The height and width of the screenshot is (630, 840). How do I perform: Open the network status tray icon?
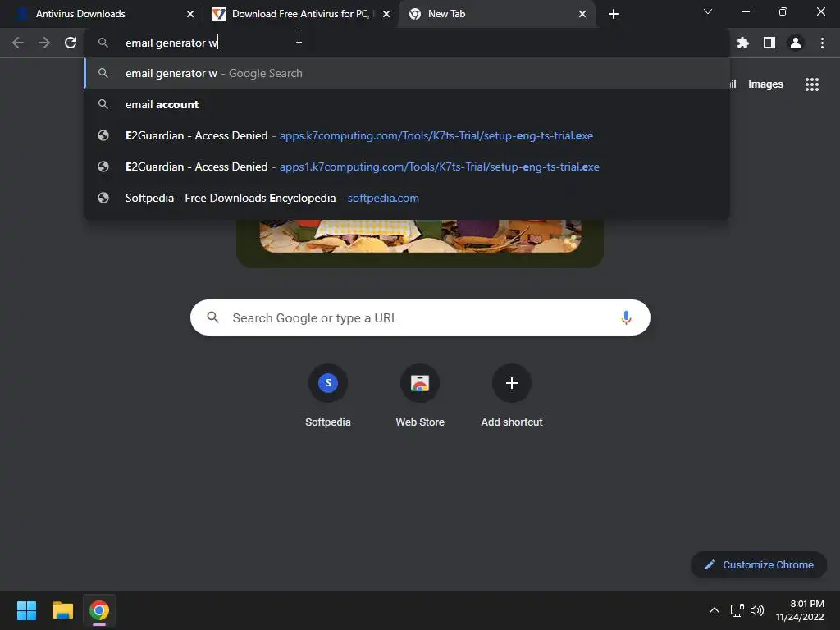[737, 610]
